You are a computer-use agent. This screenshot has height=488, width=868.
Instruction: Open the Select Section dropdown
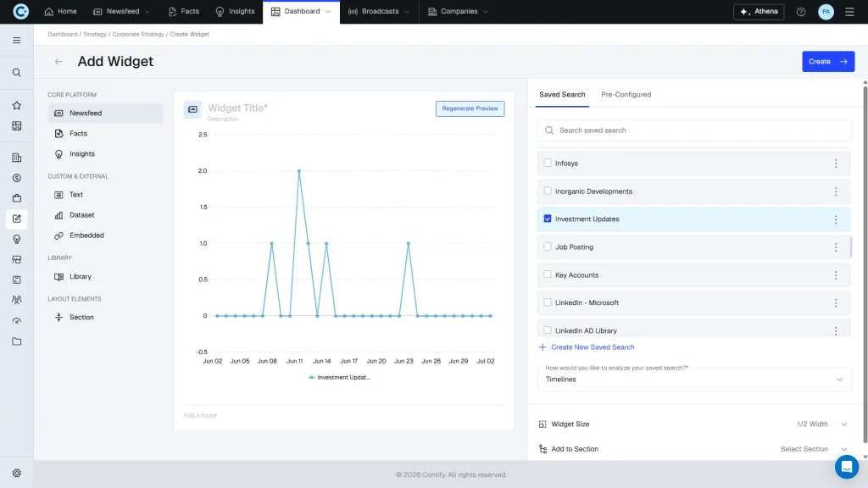(814, 449)
